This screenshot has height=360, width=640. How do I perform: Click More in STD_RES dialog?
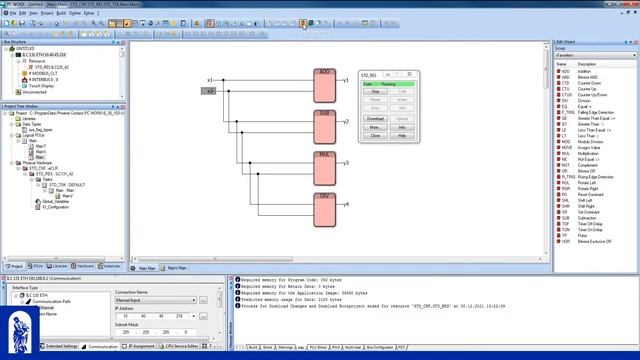375,127
